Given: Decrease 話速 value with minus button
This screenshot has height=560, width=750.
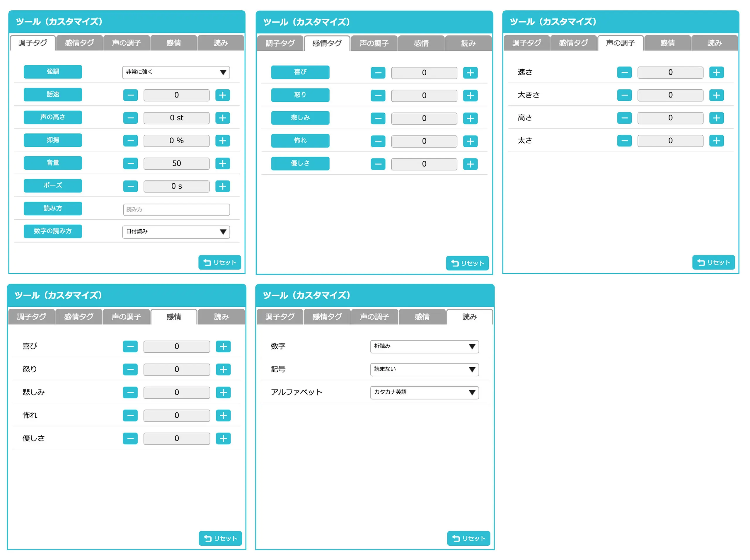Looking at the screenshot, I should pyautogui.click(x=131, y=95).
